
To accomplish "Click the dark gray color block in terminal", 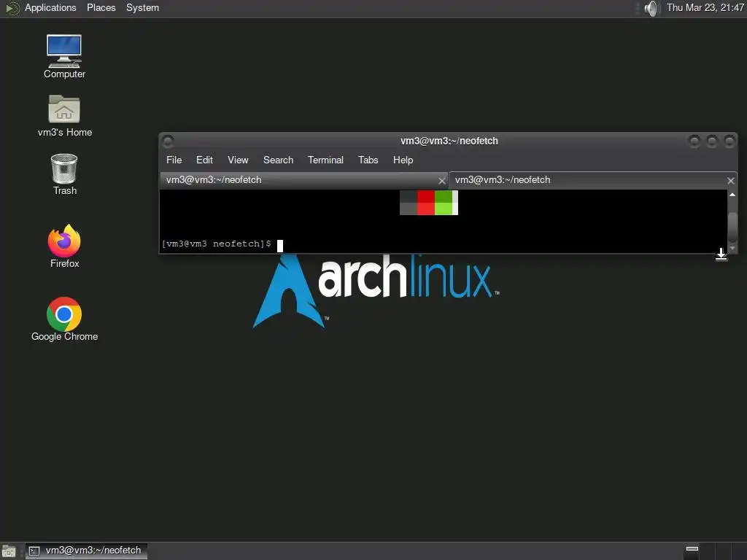I will 409,197.
